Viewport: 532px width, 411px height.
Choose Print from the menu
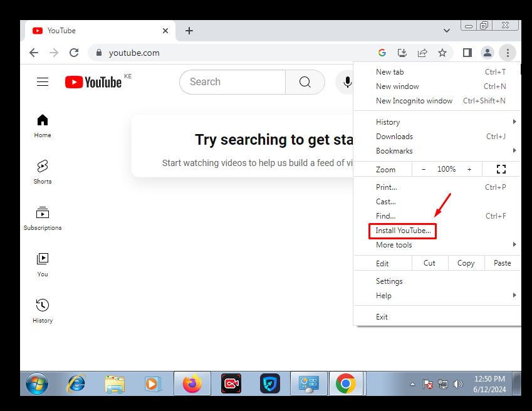coord(437,187)
